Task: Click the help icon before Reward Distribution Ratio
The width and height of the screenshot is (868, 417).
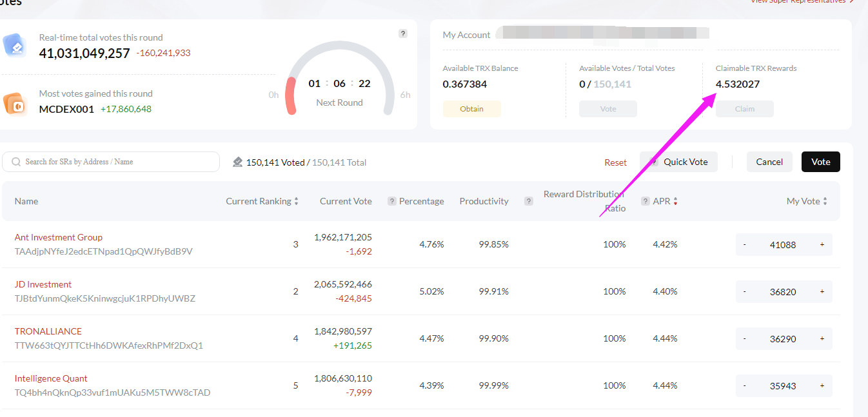Action: (x=529, y=201)
